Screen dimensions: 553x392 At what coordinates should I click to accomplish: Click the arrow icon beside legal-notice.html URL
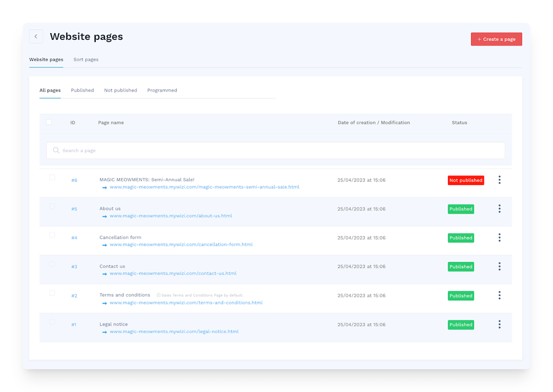pos(105,332)
